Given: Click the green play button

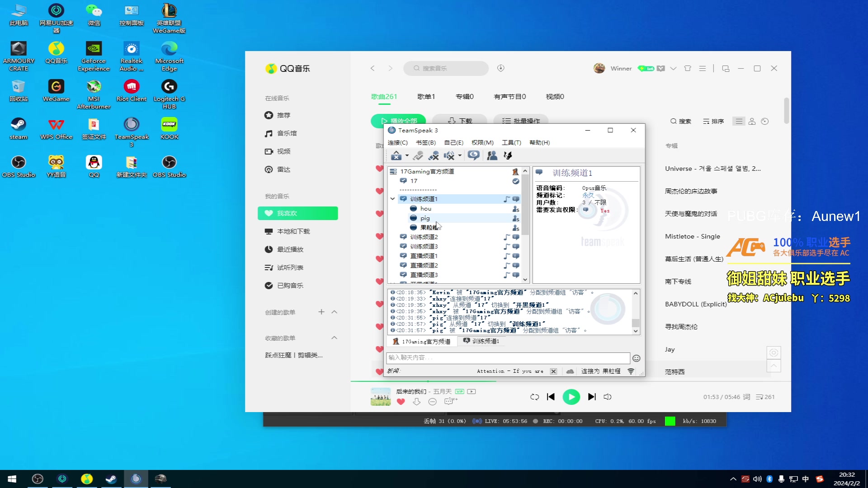Looking at the screenshot, I should [x=571, y=397].
